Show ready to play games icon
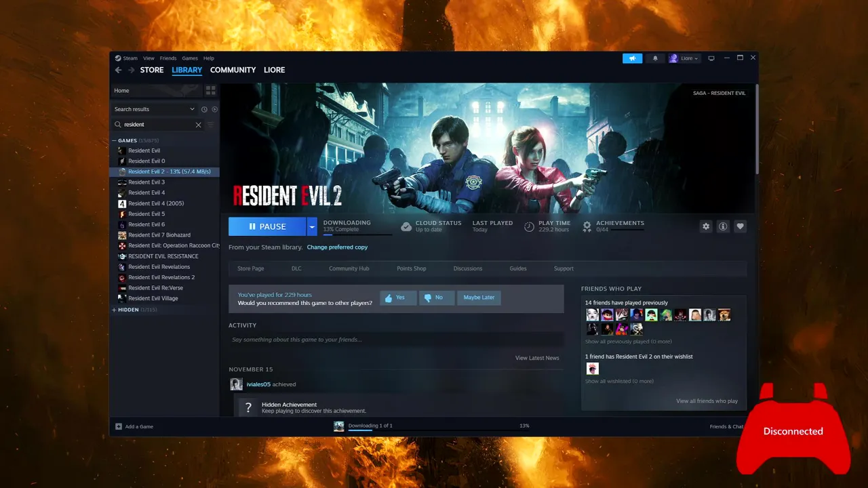Image resolution: width=868 pixels, height=488 pixels. point(215,109)
